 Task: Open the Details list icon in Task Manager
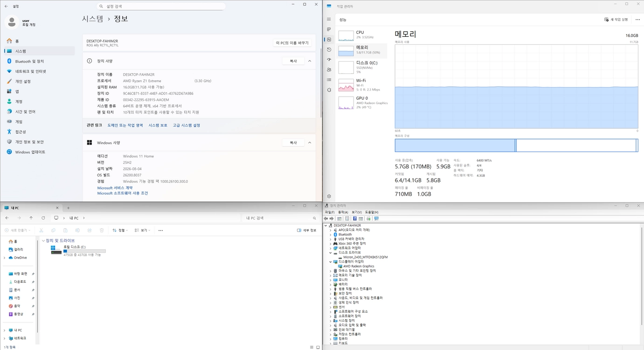(x=329, y=80)
